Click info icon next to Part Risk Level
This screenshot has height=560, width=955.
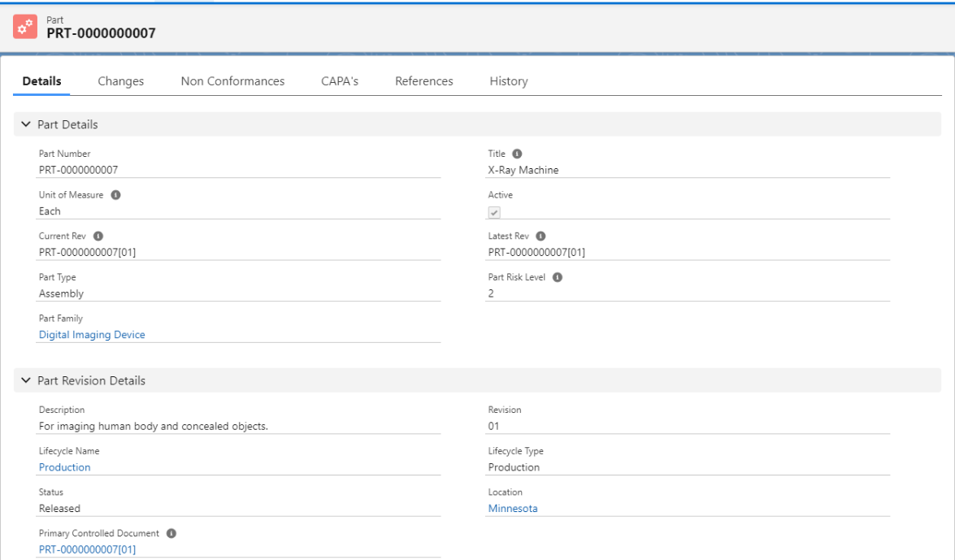coord(558,277)
